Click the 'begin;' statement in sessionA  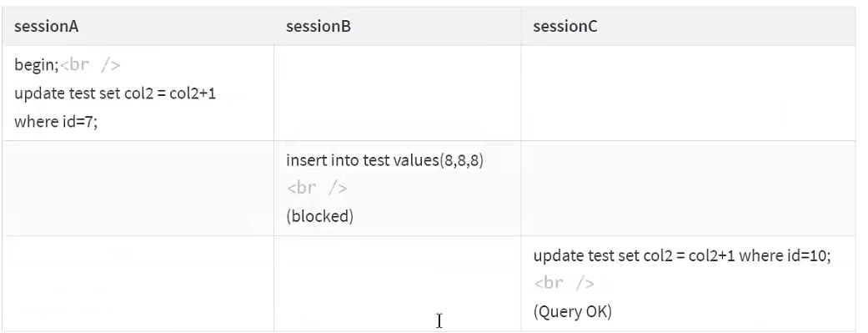(37, 65)
